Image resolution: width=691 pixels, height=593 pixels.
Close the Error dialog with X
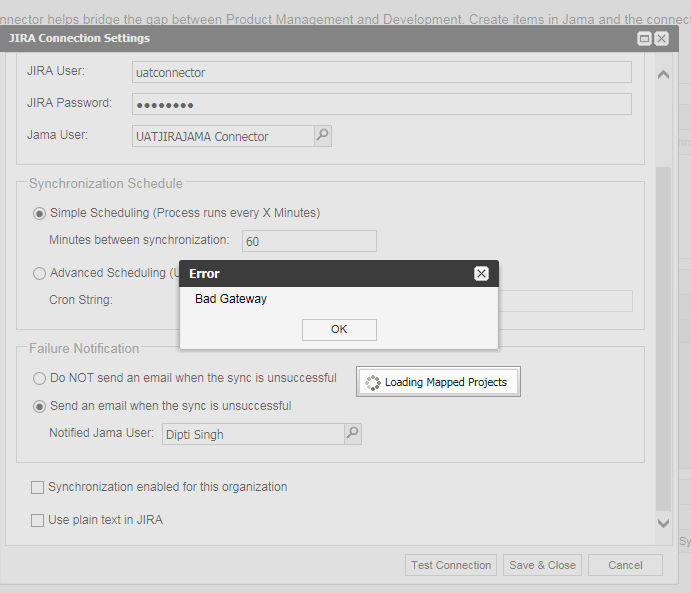click(481, 274)
